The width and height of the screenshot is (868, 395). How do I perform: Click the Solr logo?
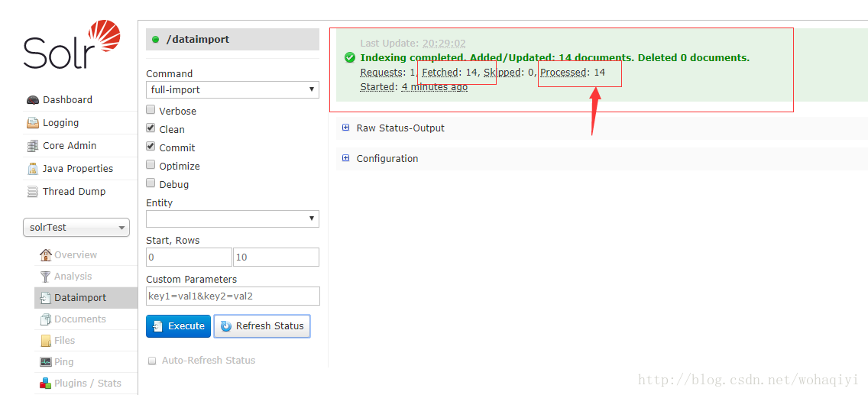pos(72,44)
